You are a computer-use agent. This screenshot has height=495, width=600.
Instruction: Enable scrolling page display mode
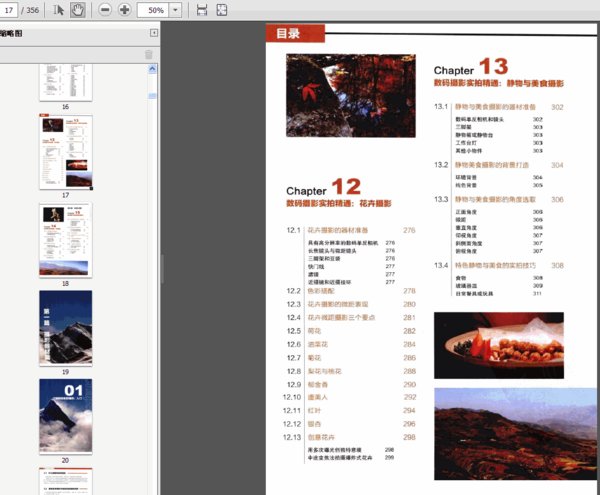(202, 10)
